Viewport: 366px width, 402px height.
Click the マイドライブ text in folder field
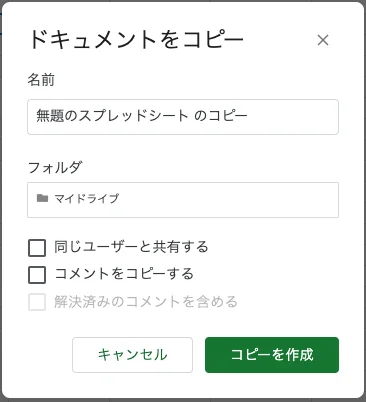point(87,198)
